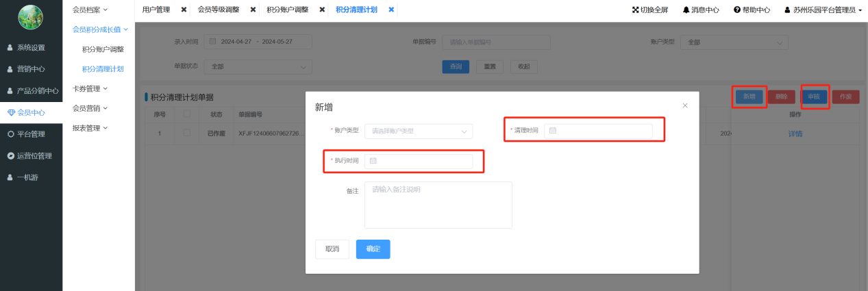Close the 积分清理计划 tab
868x291 pixels.
391,10
